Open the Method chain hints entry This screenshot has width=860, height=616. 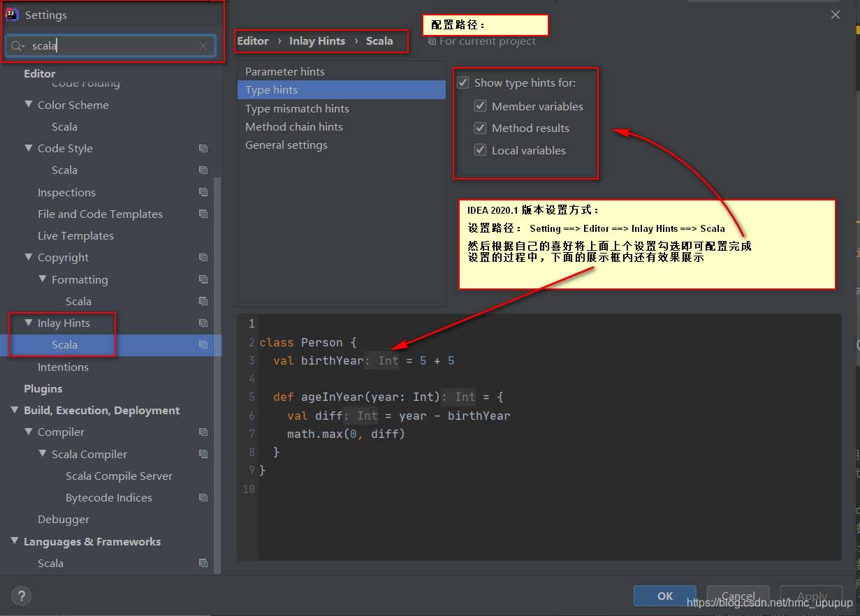(x=342, y=126)
